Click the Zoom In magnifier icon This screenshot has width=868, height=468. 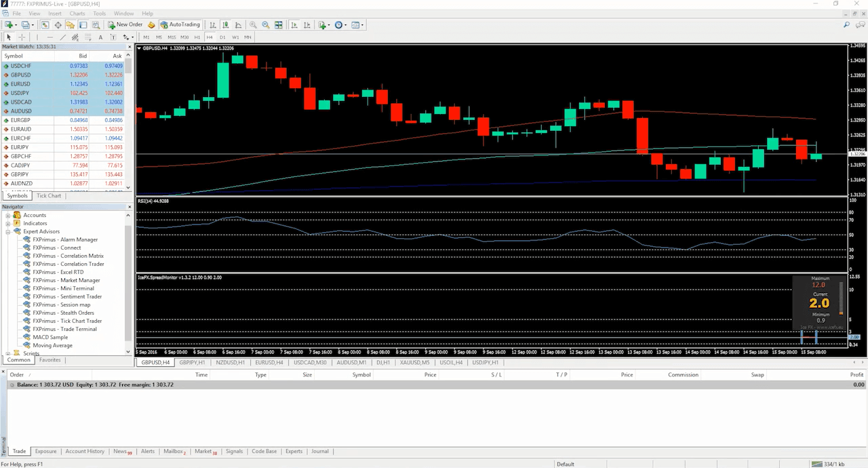point(253,25)
